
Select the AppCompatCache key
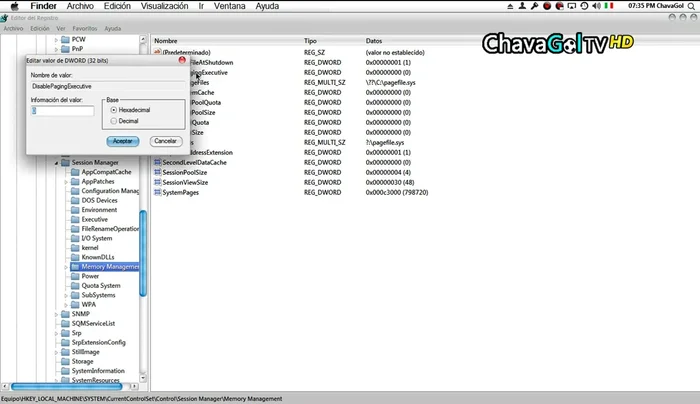click(x=106, y=172)
